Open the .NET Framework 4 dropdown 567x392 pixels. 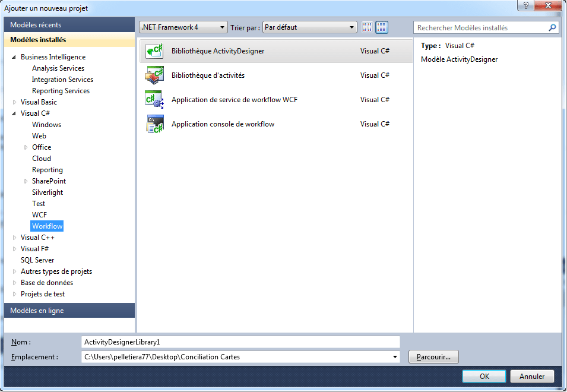222,27
